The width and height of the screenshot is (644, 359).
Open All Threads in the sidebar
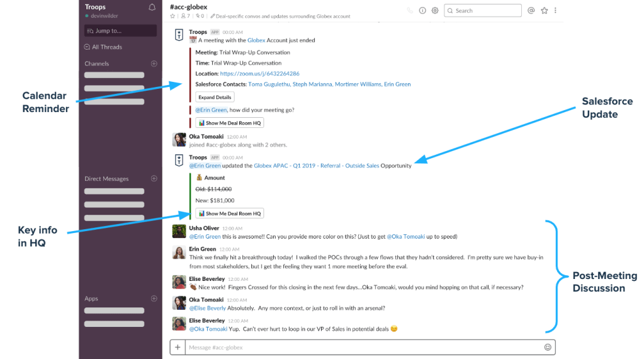106,47
